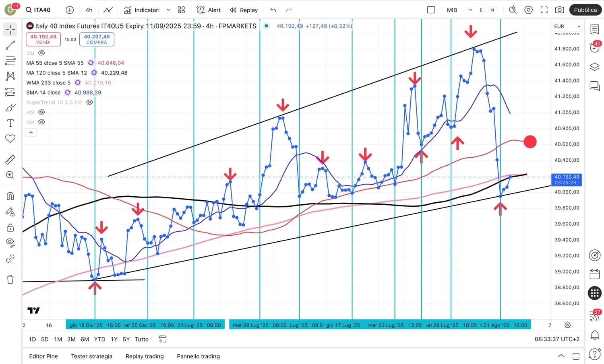Open the Tester strategia tab
Viewport: 604px width, 364px height.
(x=92, y=356)
